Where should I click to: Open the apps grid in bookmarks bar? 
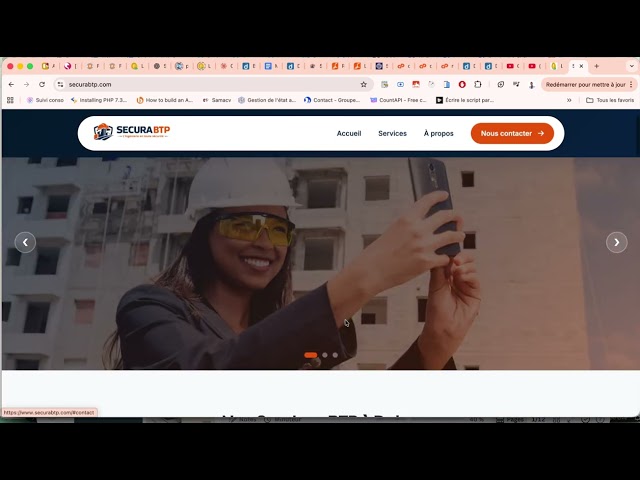pos(10,100)
